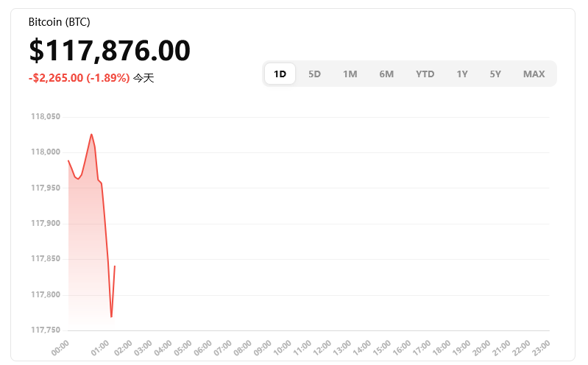Click the -$2,265.00 (-1.89%) change text
588x365 pixels.
79,77
